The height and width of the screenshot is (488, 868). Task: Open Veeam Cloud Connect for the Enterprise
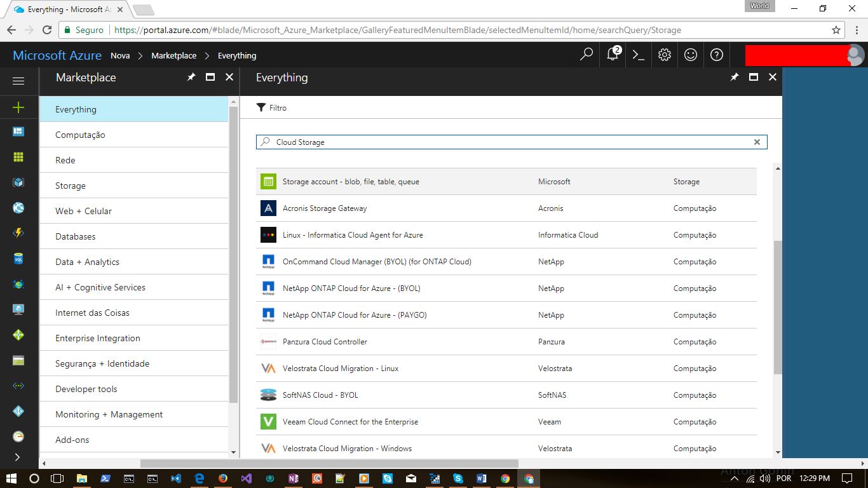[506, 422]
